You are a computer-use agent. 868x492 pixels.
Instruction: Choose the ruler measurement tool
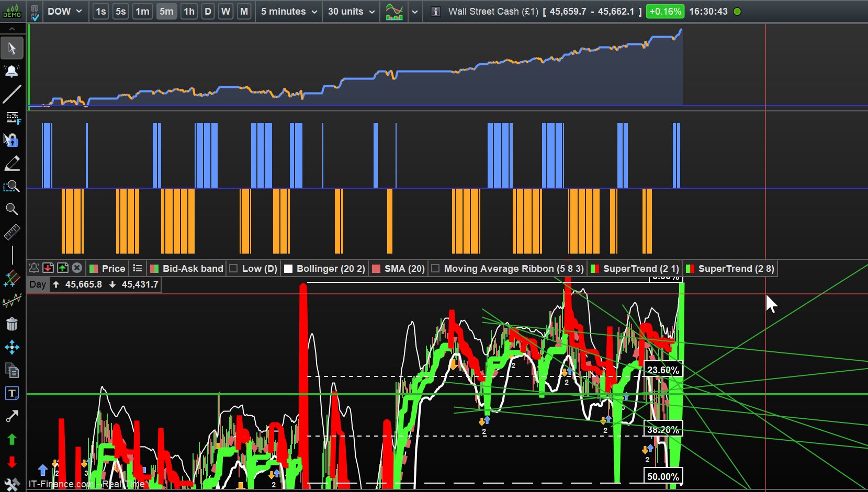pyautogui.click(x=12, y=232)
